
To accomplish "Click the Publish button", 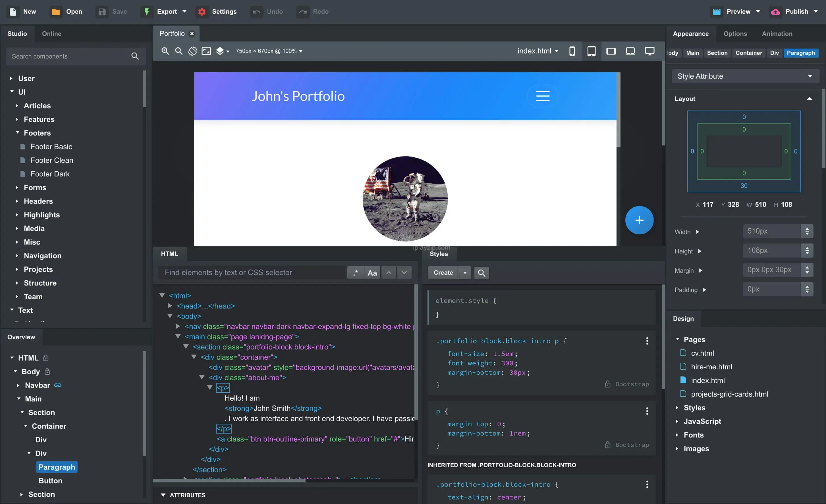I will click(796, 11).
